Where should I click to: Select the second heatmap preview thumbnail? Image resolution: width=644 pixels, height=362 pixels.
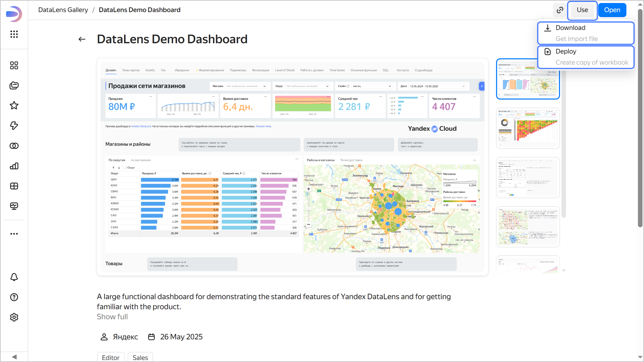click(528, 128)
